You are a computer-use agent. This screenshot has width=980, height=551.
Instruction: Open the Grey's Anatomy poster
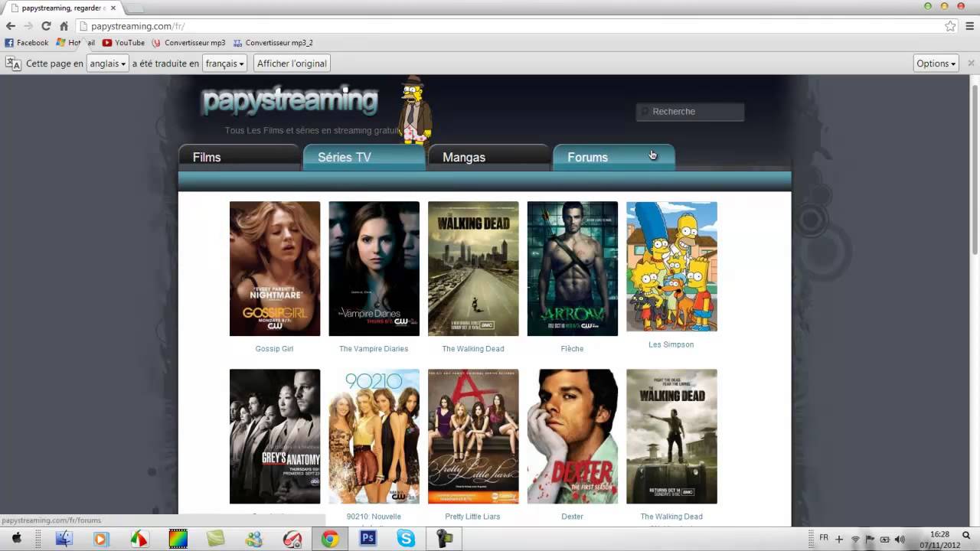(x=275, y=436)
